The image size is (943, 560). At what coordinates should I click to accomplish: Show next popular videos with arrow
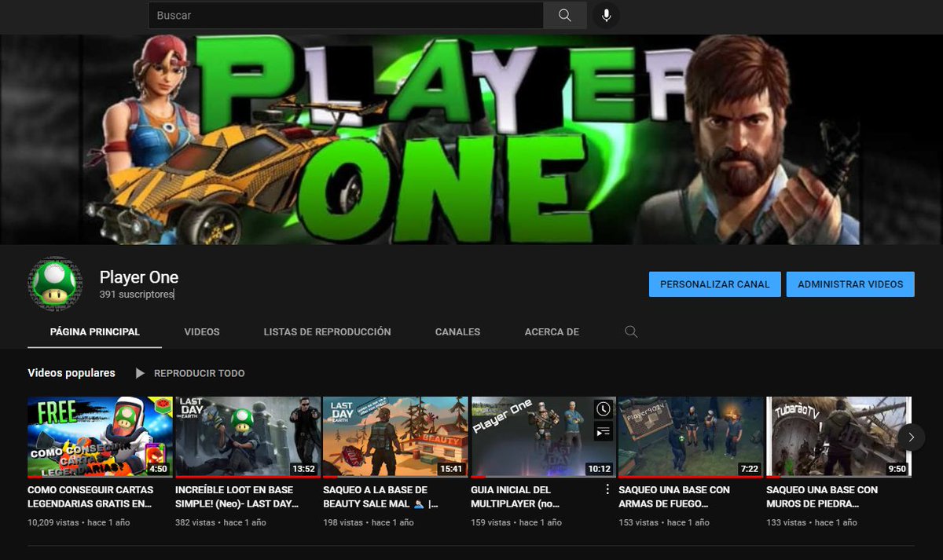pyautogui.click(x=911, y=437)
